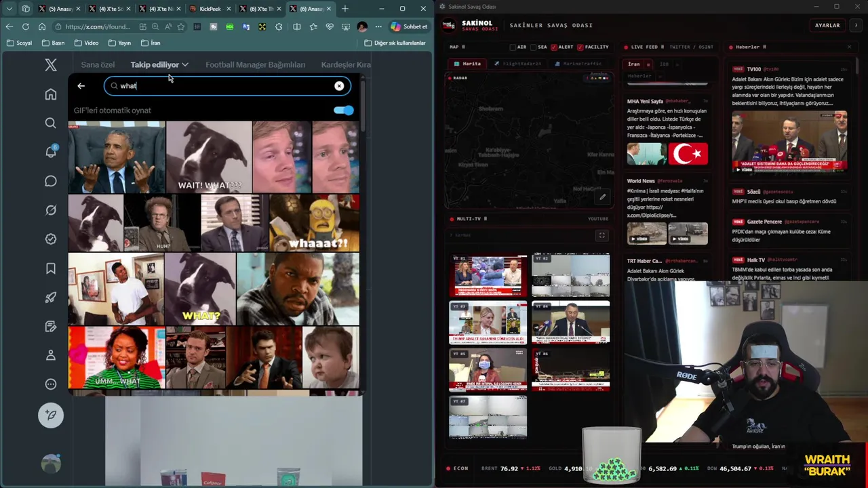
Task: Enable the SEA checkbox in map panel
Action: click(x=533, y=47)
